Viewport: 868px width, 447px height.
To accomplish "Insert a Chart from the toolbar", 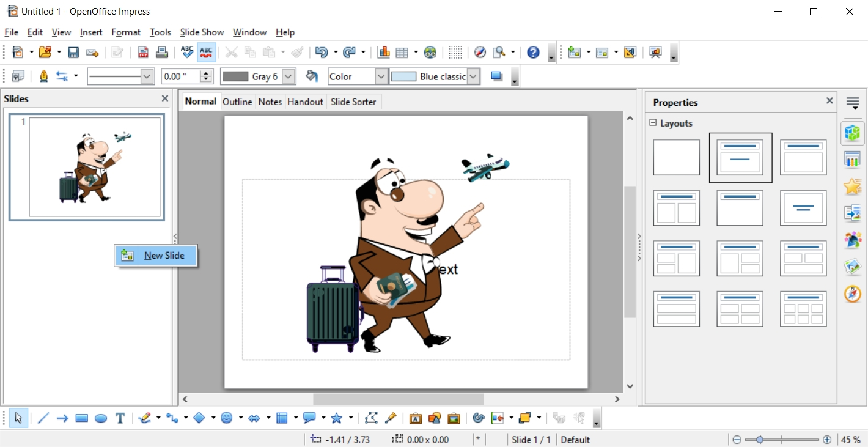I will click(x=384, y=53).
